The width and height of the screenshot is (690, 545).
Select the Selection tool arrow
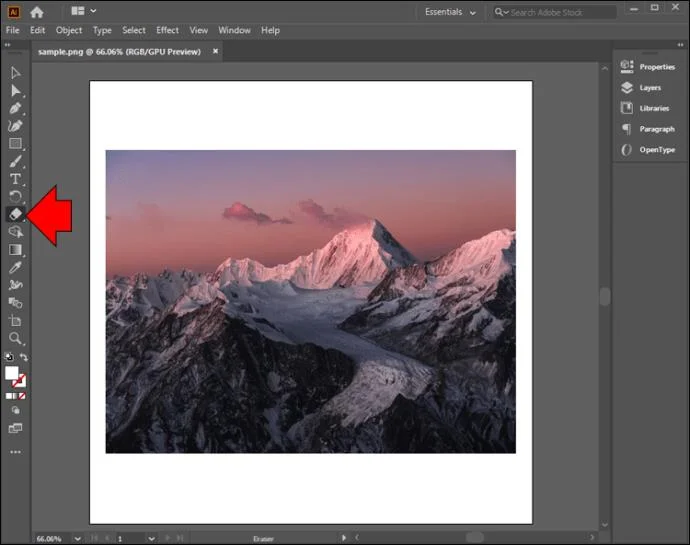(15, 73)
